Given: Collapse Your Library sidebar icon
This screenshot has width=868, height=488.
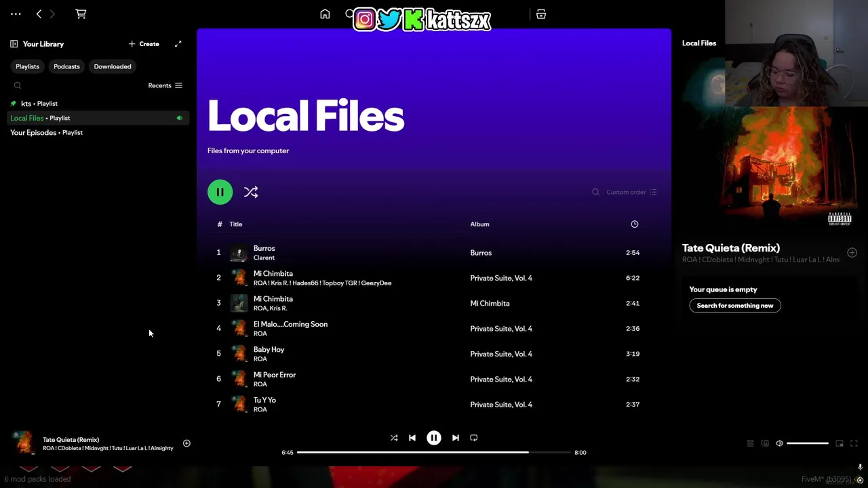Looking at the screenshot, I should 14,44.
